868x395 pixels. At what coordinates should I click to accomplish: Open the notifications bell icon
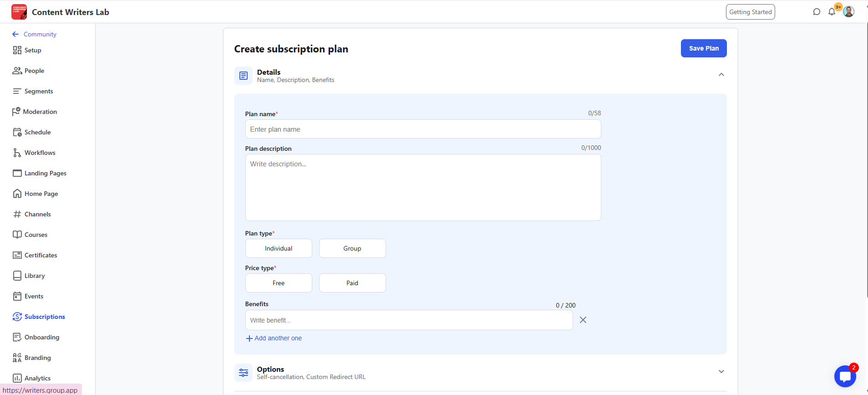pyautogui.click(x=832, y=12)
